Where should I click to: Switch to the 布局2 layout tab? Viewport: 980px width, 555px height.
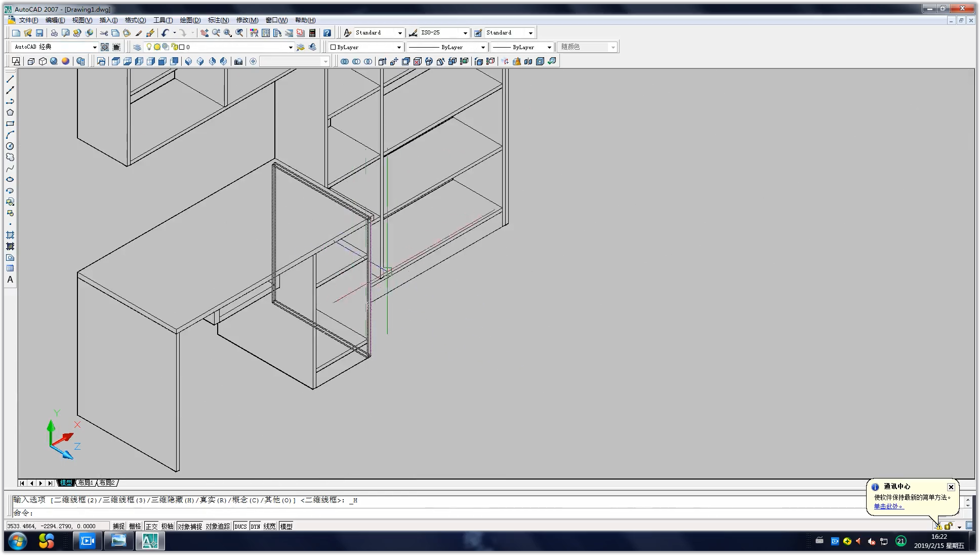pos(107,483)
